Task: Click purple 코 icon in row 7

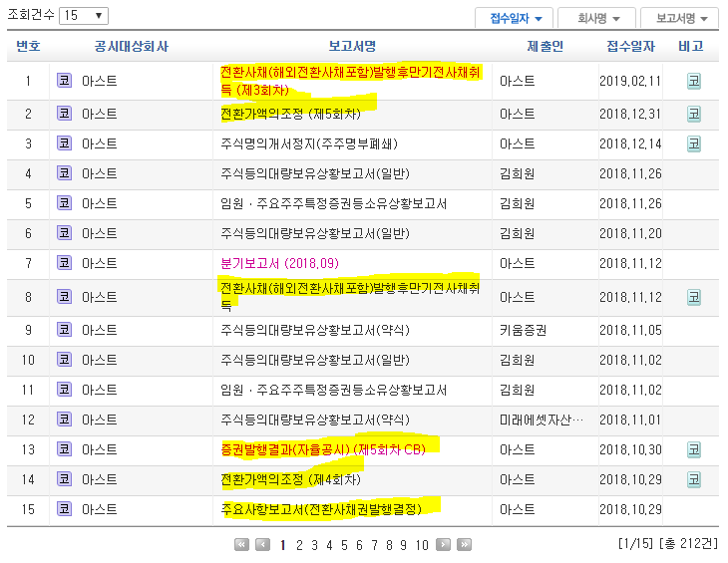Action: click(x=64, y=263)
